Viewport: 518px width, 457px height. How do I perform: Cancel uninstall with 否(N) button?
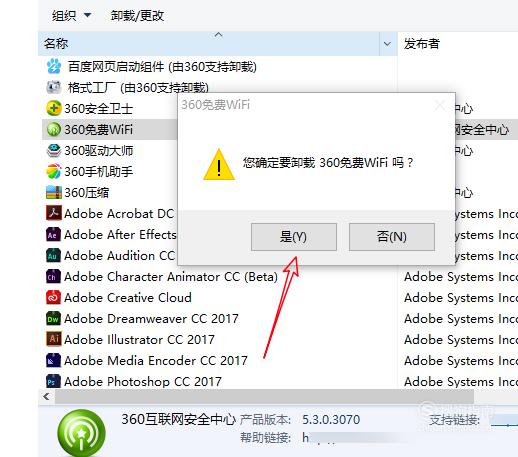click(x=392, y=237)
